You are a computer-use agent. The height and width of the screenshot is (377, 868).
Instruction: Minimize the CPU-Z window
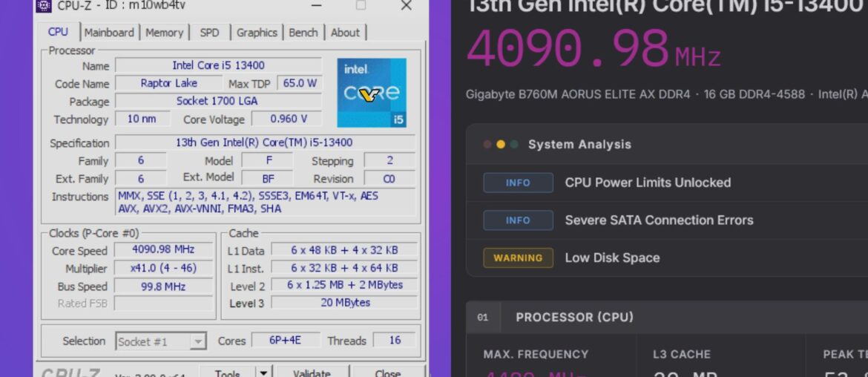[x=316, y=5]
